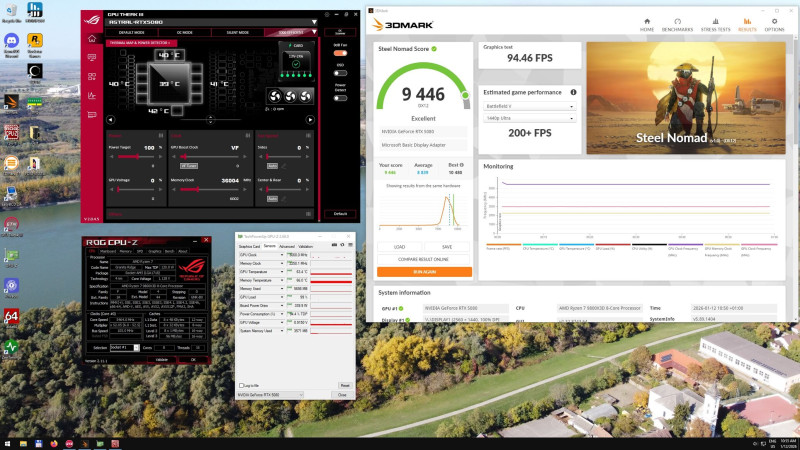Enable the Log to file checkbox
800x450 pixels.
click(x=241, y=386)
